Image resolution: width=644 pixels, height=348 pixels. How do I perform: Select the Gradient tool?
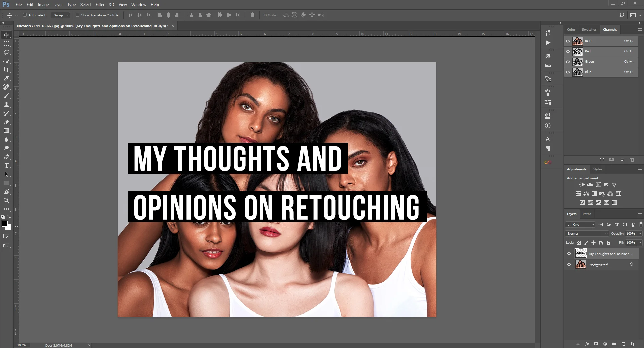[x=6, y=131]
